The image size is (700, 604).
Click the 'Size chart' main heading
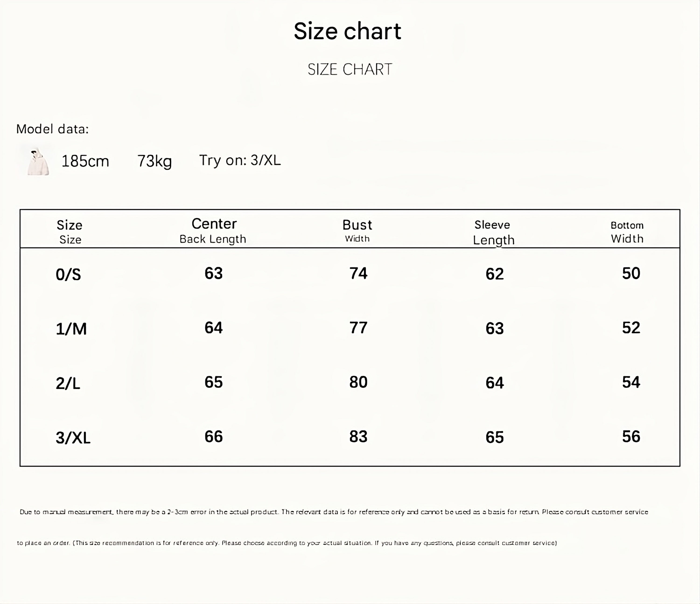pos(347,31)
